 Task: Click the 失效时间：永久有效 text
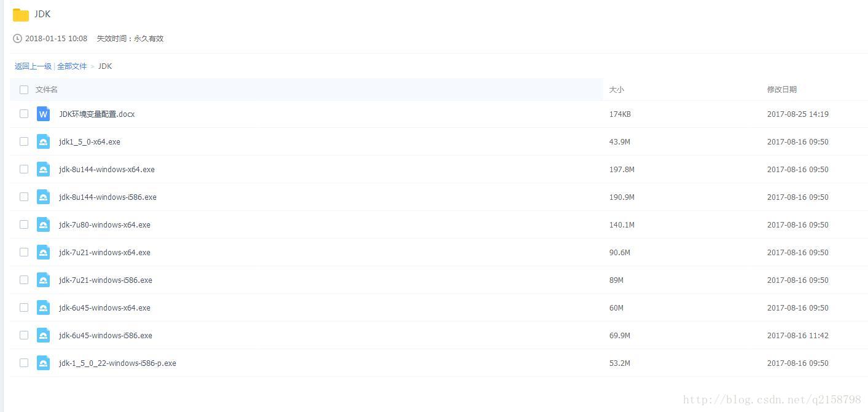coord(130,39)
